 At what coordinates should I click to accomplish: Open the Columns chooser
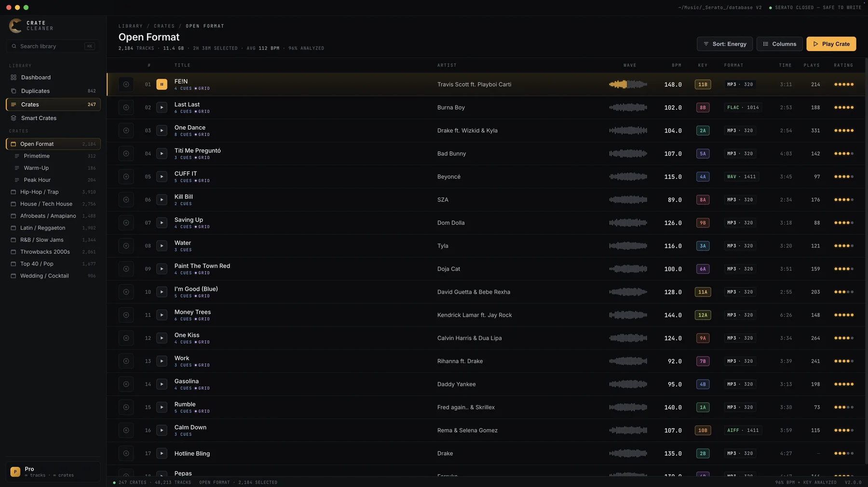[x=779, y=44]
